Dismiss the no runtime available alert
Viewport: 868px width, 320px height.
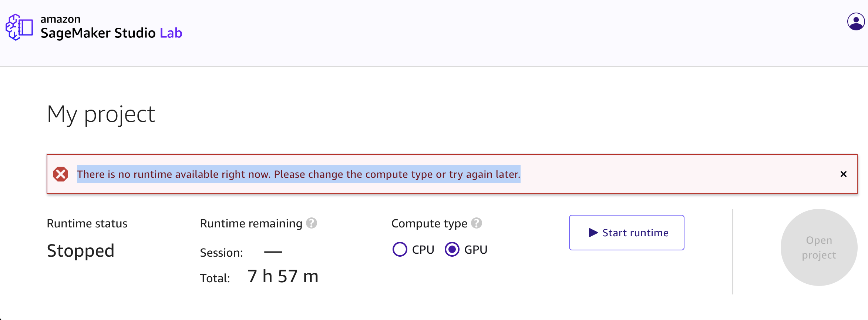[x=844, y=174]
